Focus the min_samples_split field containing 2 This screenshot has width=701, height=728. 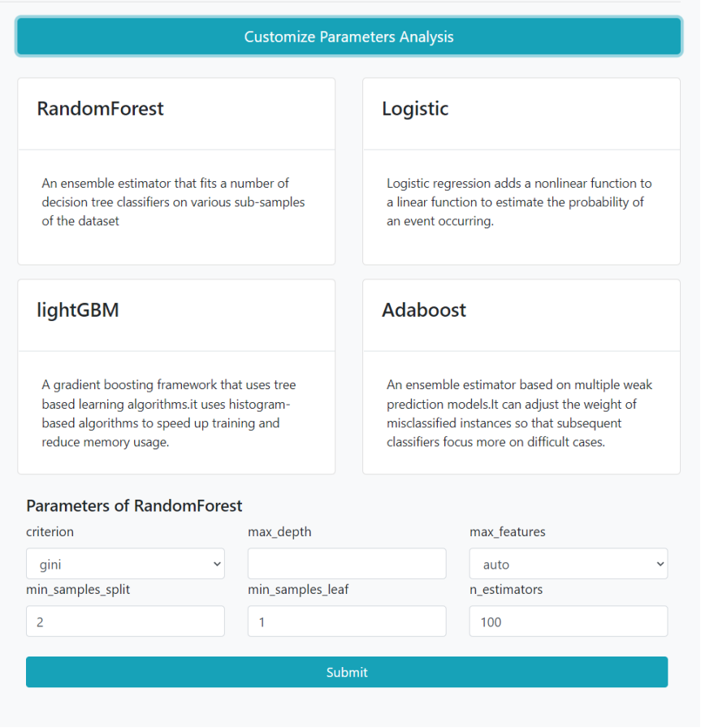(x=125, y=622)
